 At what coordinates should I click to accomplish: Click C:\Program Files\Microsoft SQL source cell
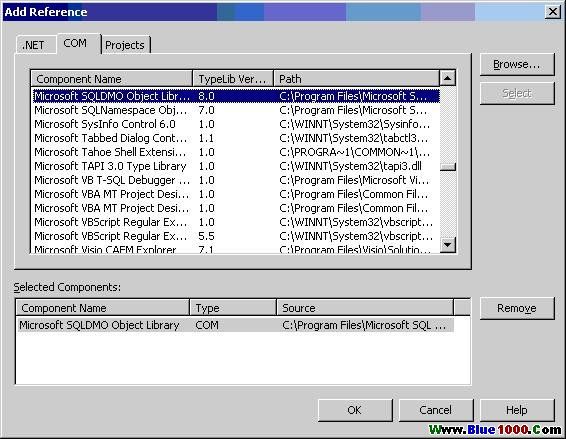click(x=364, y=325)
